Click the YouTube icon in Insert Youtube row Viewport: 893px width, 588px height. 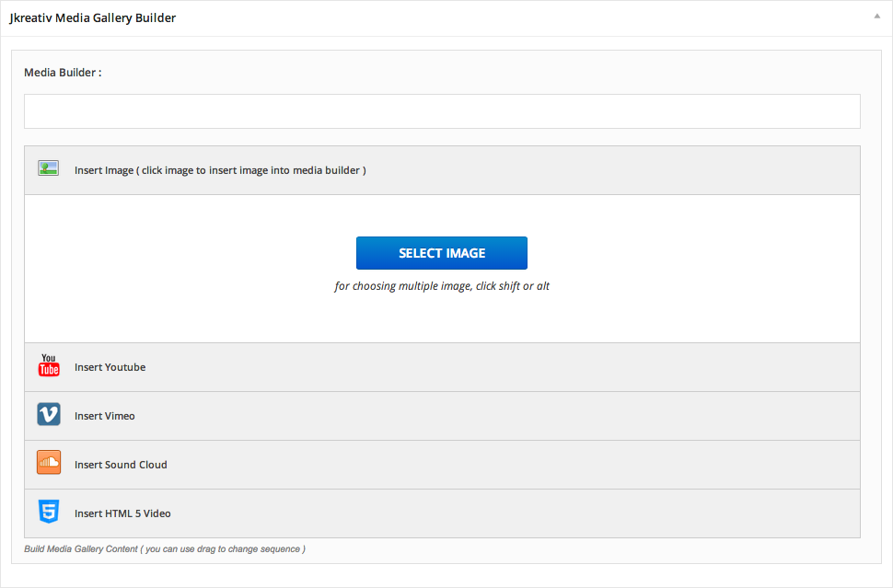[48, 366]
